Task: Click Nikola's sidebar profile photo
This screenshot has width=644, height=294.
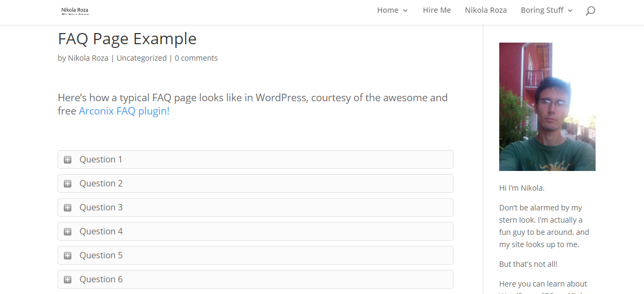Action: click(547, 107)
